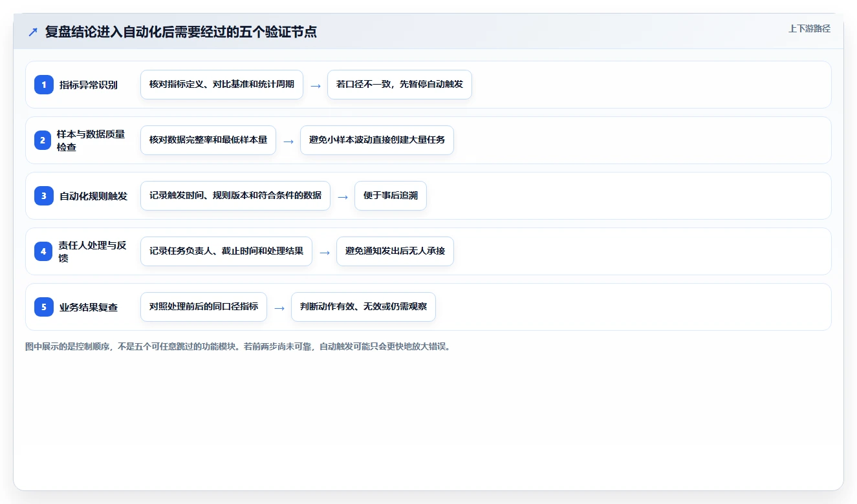Click the footnote starting 图中展示的是控制顺序
Screen dimensions: 857x504
point(237,347)
